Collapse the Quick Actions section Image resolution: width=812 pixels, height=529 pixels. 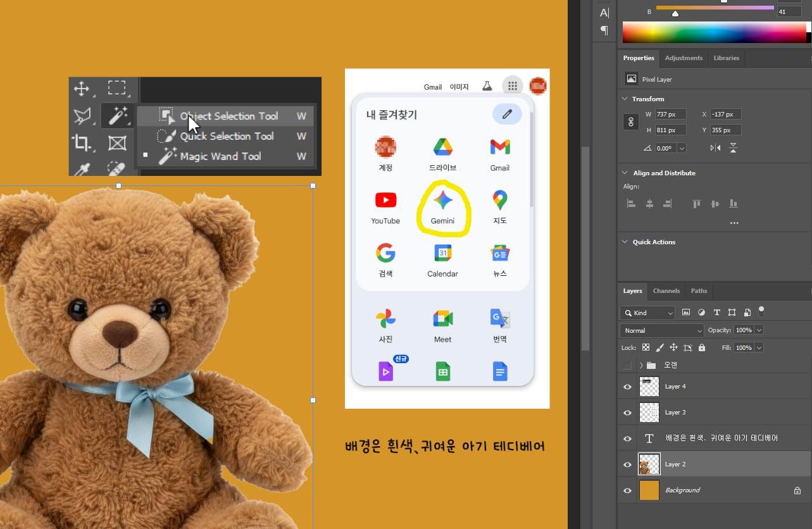[x=625, y=242]
